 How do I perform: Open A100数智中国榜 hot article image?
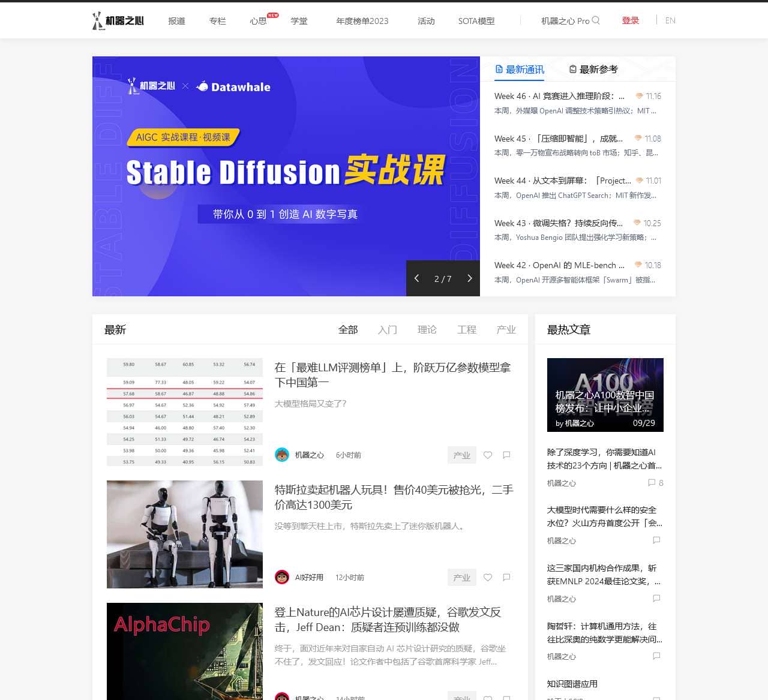605,395
